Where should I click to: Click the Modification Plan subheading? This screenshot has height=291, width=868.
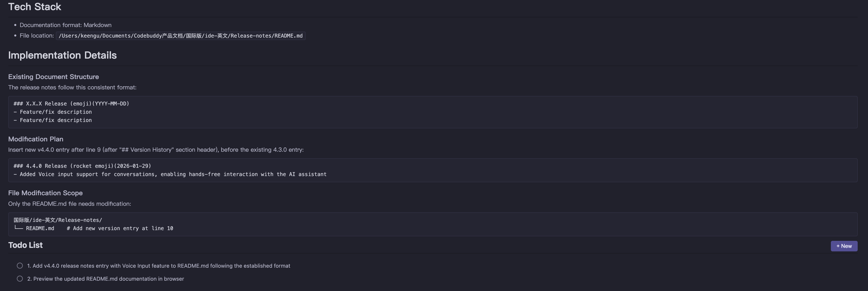(36, 139)
